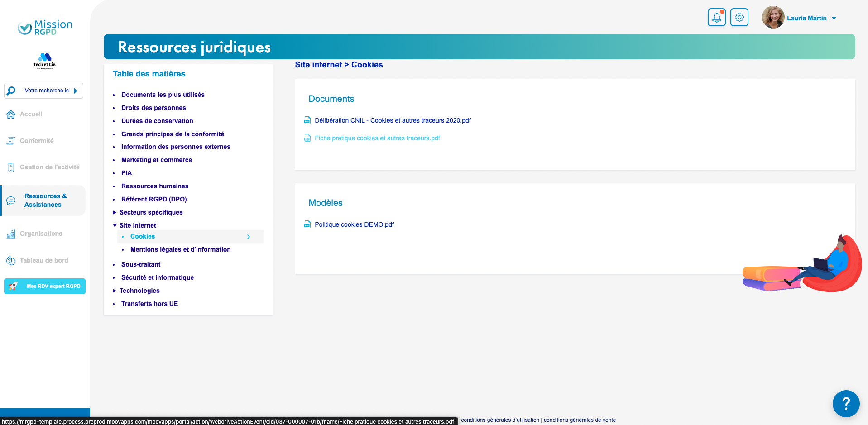Click the Conformité checklist icon
868x425 pixels.
pos(11,141)
